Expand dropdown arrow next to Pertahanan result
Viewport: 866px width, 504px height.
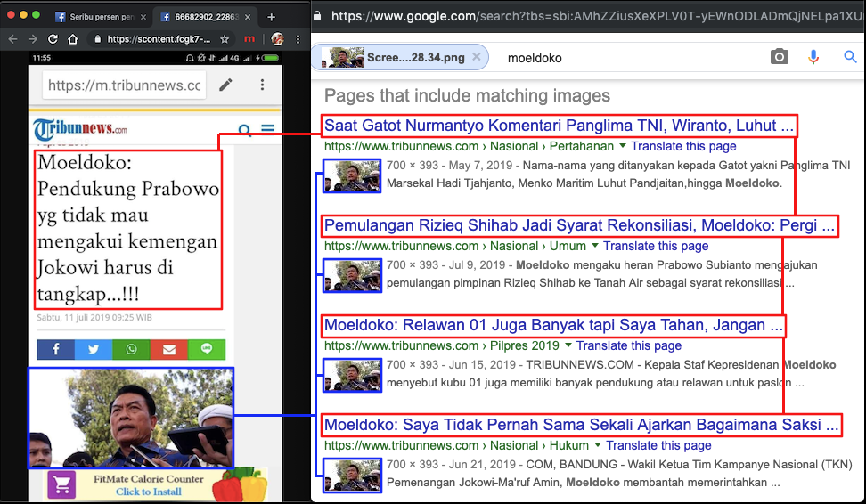tap(623, 146)
